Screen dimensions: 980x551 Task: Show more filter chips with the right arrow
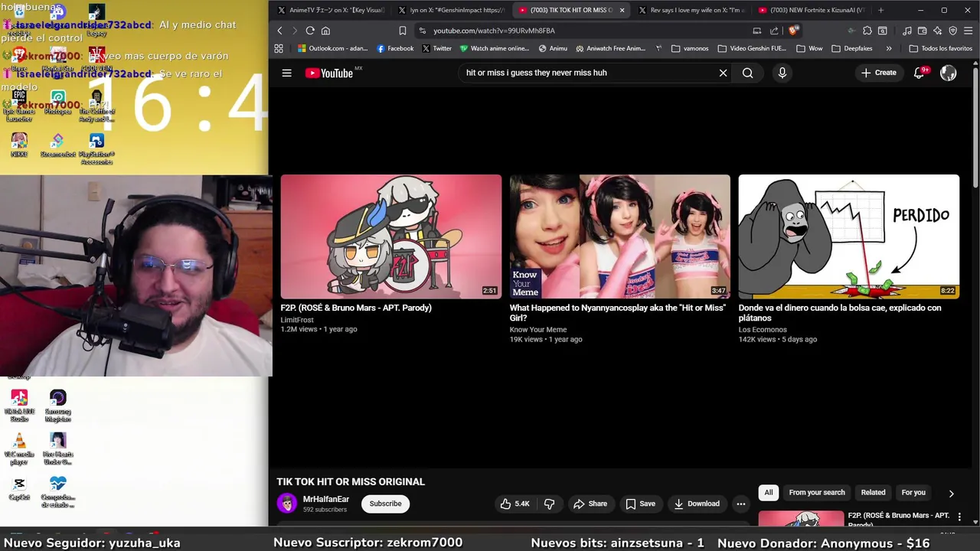pos(951,494)
